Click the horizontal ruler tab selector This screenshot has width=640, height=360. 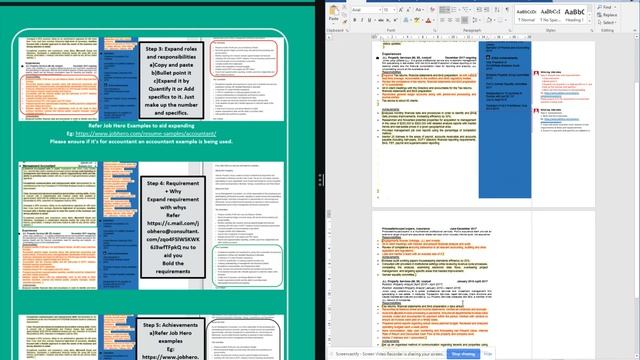(329, 37)
